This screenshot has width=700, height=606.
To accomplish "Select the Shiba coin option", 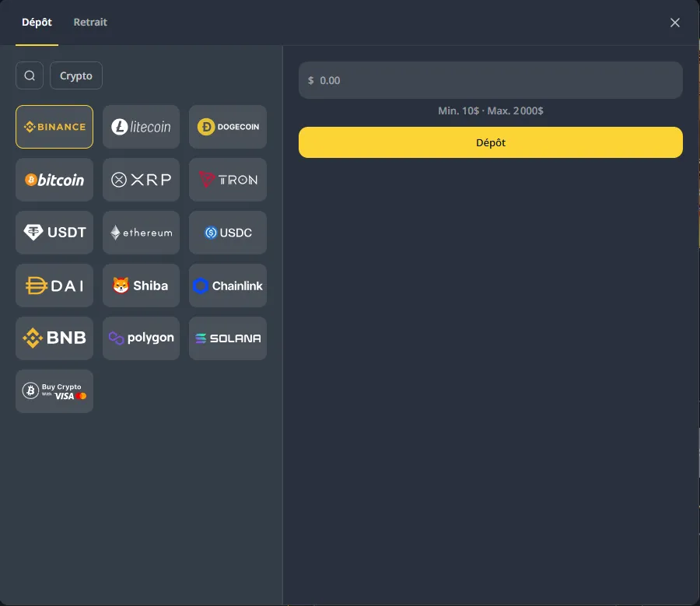I will pyautogui.click(x=141, y=285).
